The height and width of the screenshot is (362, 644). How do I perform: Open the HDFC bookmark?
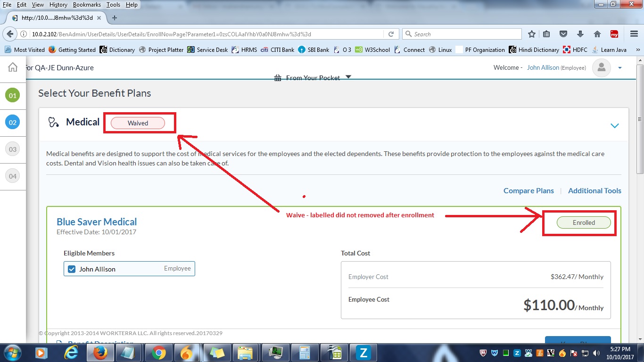point(576,49)
